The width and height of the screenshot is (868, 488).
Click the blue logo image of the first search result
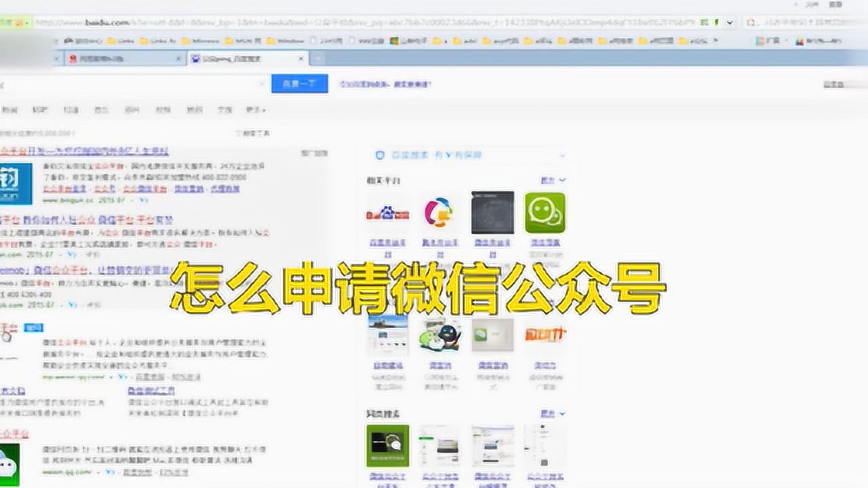(x=16, y=183)
